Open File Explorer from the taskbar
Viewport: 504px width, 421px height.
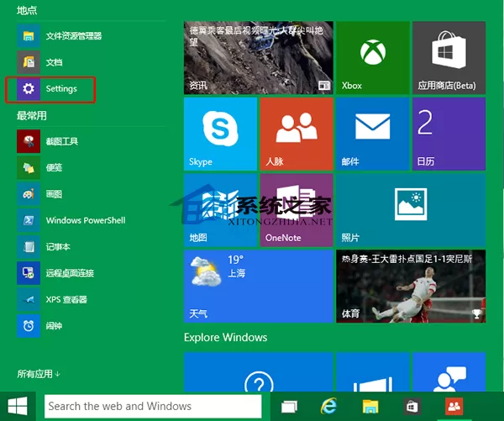(370, 406)
